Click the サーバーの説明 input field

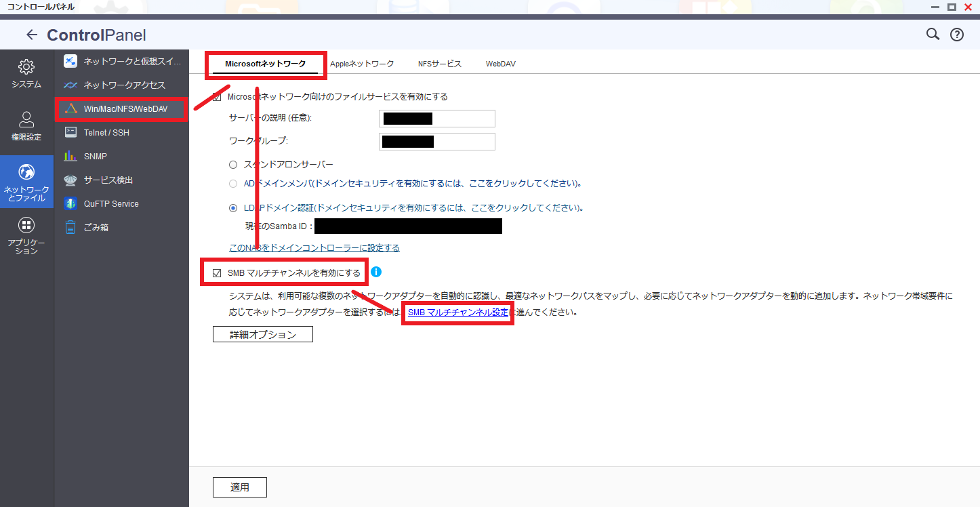coord(436,119)
